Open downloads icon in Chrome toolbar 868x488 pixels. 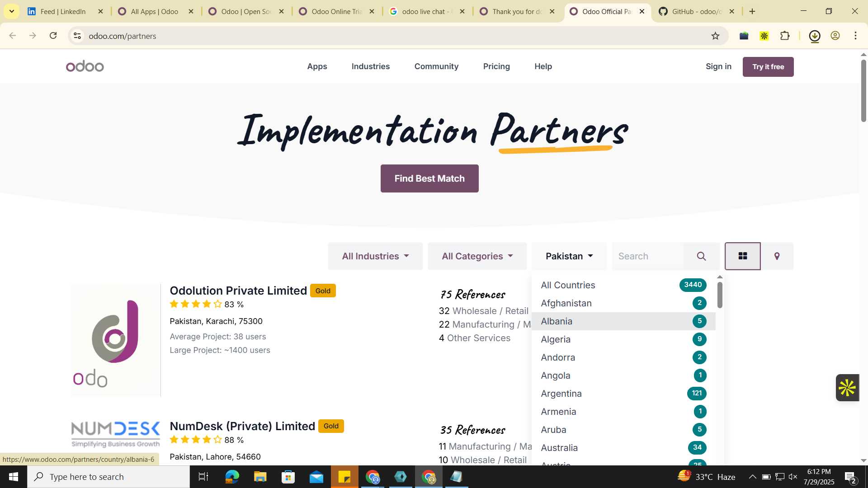(815, 36)
